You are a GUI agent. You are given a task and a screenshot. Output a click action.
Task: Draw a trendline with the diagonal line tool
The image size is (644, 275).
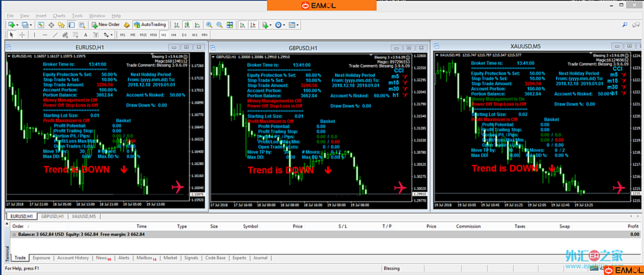coord(55,35)
